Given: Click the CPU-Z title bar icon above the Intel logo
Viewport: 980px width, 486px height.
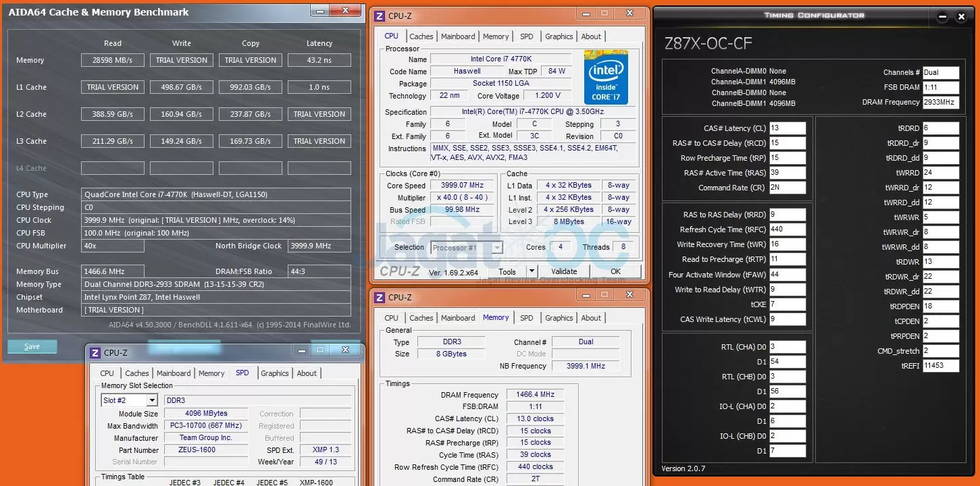Looking at the screenshot, I should tap(380, 16).
